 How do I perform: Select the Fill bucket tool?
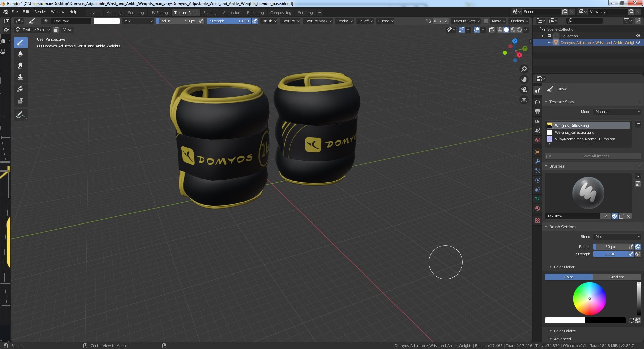20,89
